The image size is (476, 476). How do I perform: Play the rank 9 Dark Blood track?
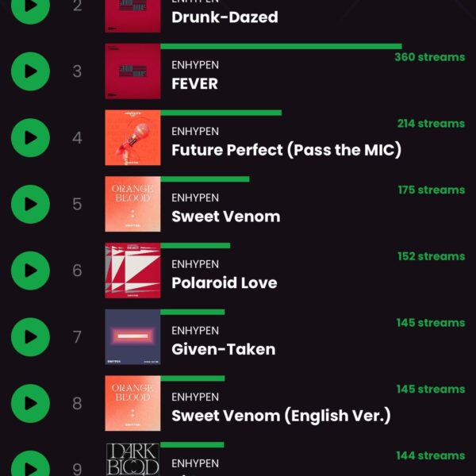(x=30, y=464)
